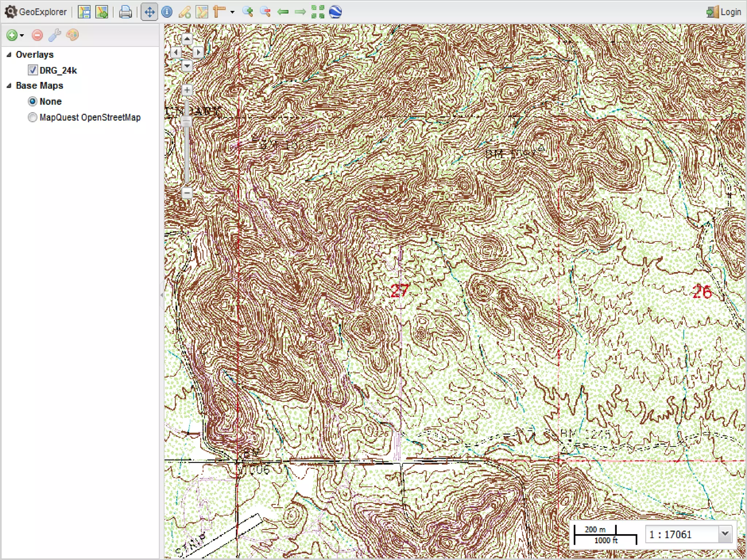Image resolution: width=747 pixels, height=560 pixels.
Task: Open Layer Properties with the wrench icon
Action: tap(55, 35)
